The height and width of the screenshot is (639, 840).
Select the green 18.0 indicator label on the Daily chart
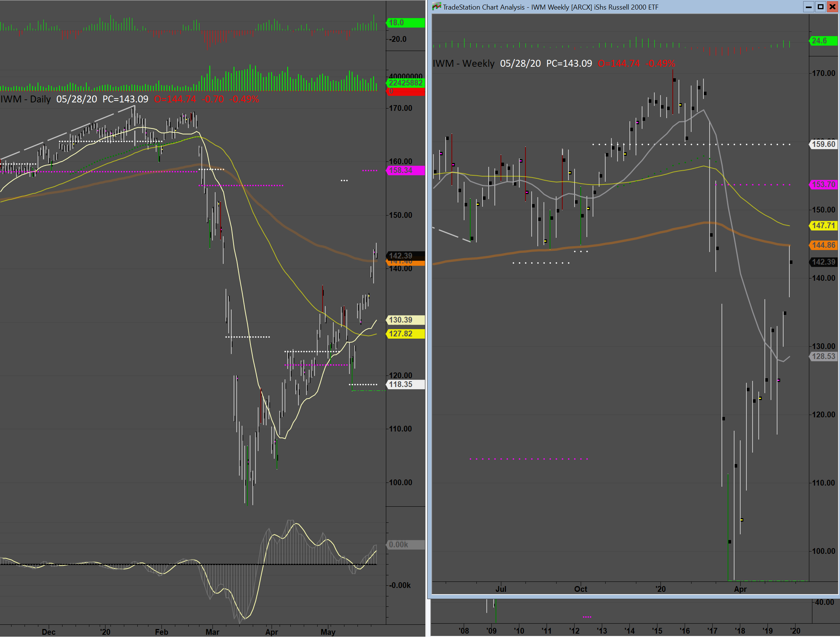406,23
